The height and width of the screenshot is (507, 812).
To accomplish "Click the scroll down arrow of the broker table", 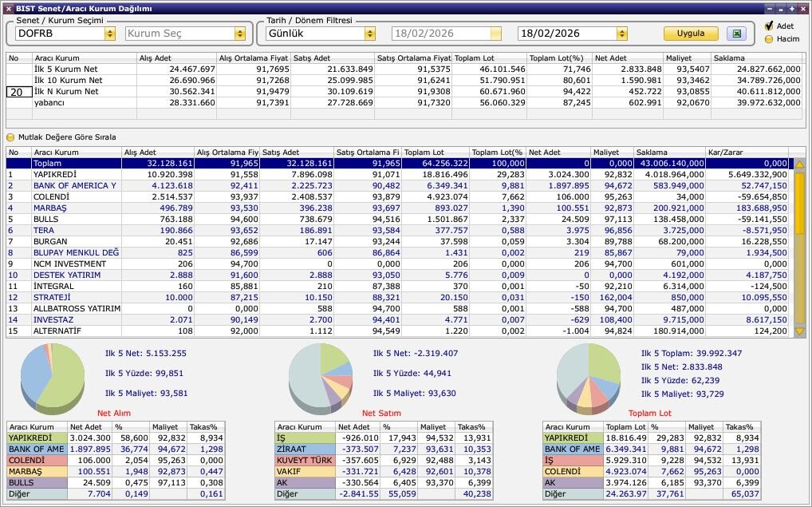I will tap(799, 331).
